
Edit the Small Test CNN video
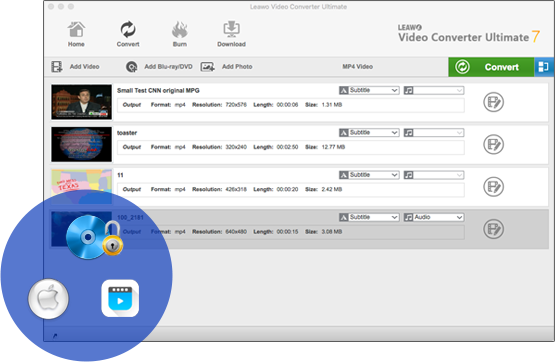(493, 102)
